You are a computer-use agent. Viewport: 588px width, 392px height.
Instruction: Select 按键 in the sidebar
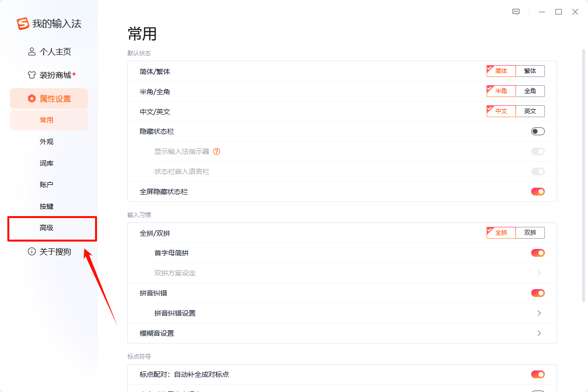tap(47, 206)
